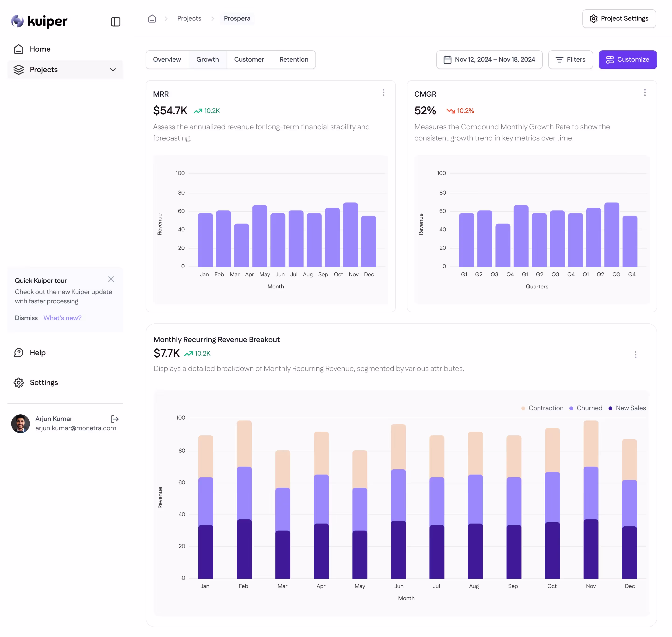Open the Filters dropdown
The width and height of the screenshot is (672, 637).
(x=570, y=59)
